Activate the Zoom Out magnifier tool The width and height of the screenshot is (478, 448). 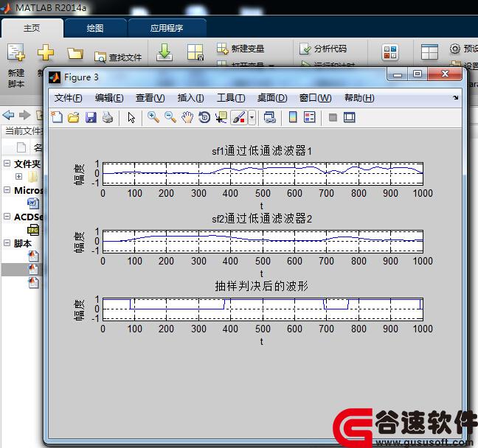[x=170, y=117]
